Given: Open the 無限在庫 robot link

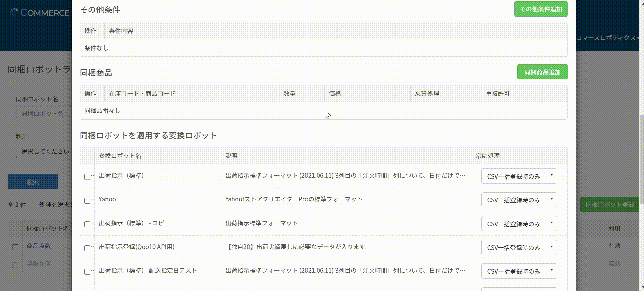Looking at the screenshot, I should click(39, 263).
